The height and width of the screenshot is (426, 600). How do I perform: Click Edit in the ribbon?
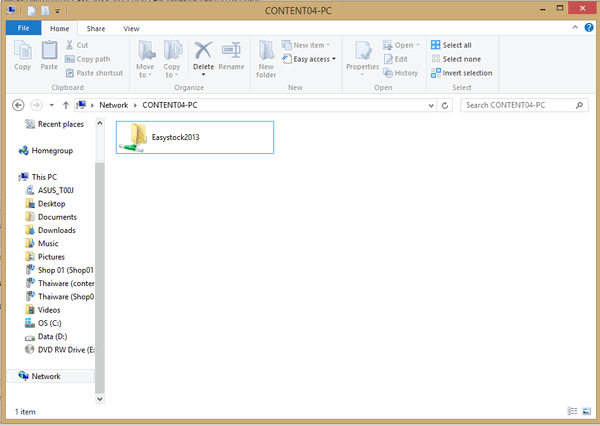point(396,59)
